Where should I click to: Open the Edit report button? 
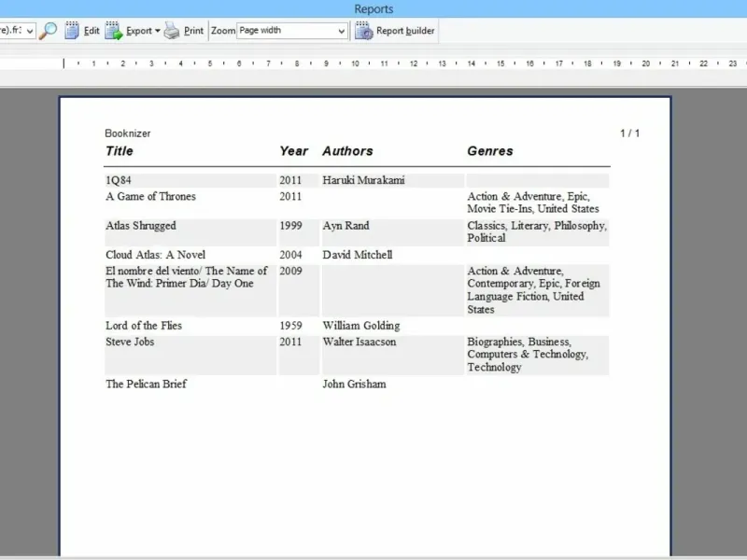pyautogui.click(x=82, y=31)
